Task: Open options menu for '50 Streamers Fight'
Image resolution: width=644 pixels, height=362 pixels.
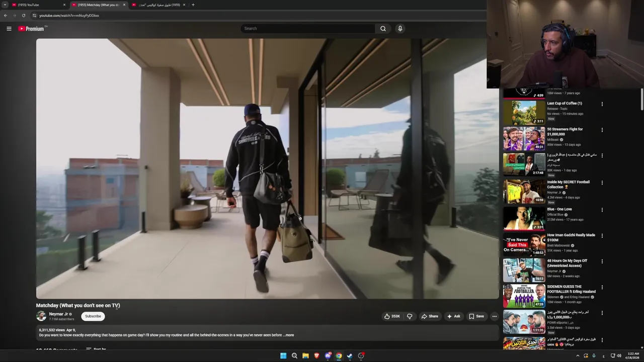Action: 602,130
